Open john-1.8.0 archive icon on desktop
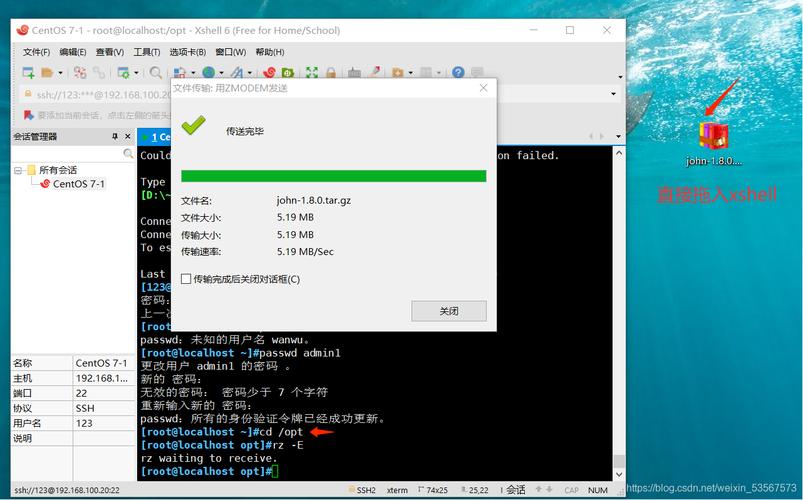Viewport: 803px width, 500px height. pyautogui.click(x=713, y=136)
